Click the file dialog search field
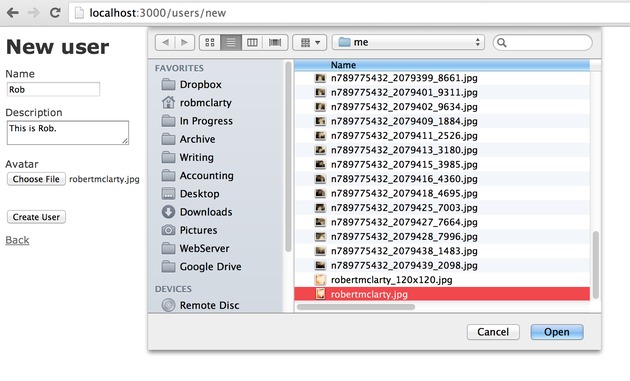 click(x=542, y=42)
